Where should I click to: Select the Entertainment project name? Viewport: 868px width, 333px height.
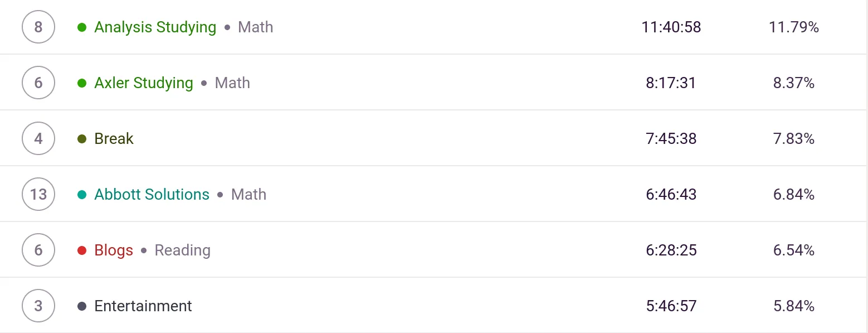(143, 306)
